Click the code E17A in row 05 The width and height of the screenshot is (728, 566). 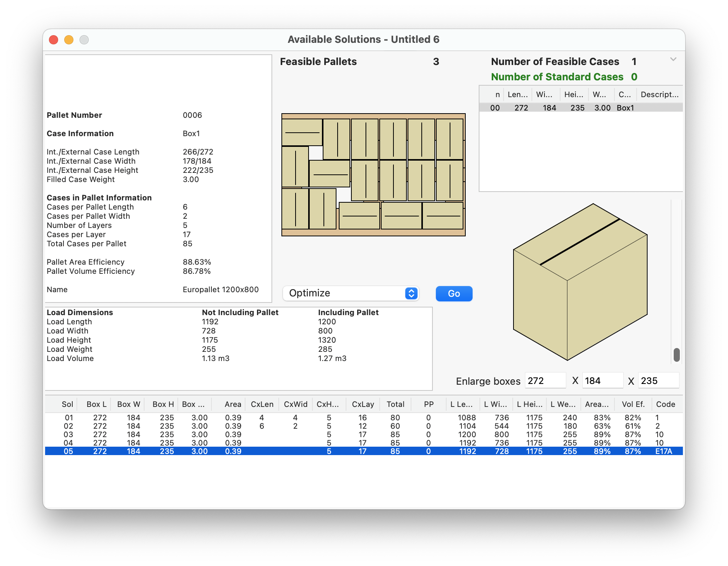point(663,451)
